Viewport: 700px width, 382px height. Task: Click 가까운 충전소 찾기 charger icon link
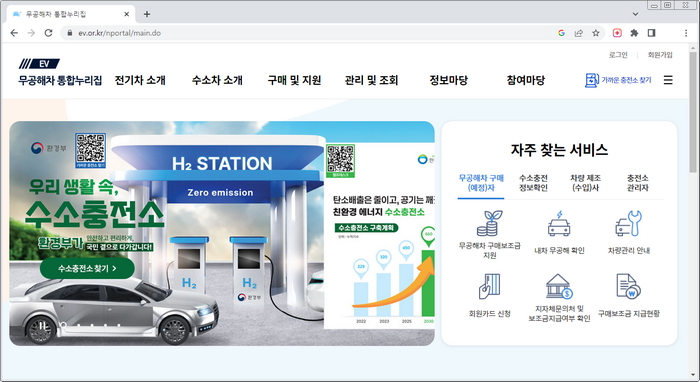pos(618,80)
